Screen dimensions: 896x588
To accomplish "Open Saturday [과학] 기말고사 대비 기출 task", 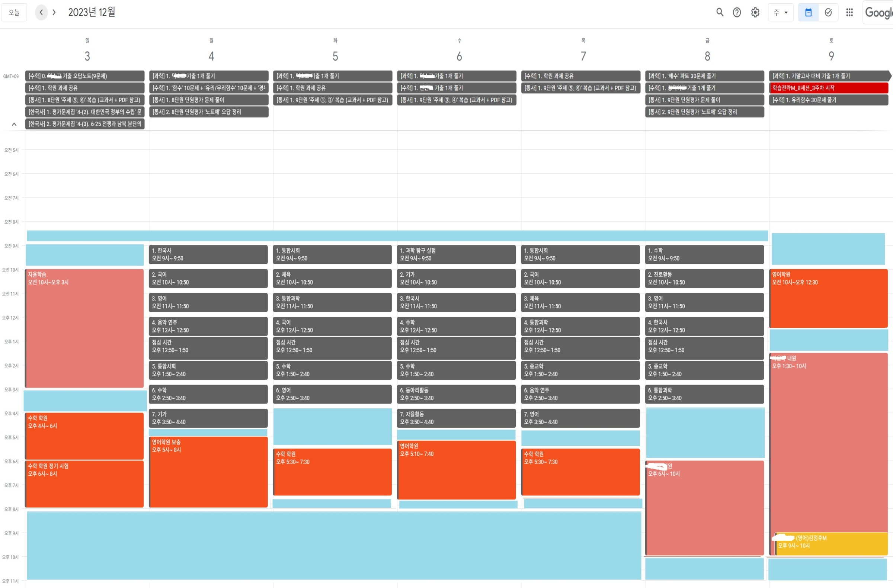I will [831, 76].
